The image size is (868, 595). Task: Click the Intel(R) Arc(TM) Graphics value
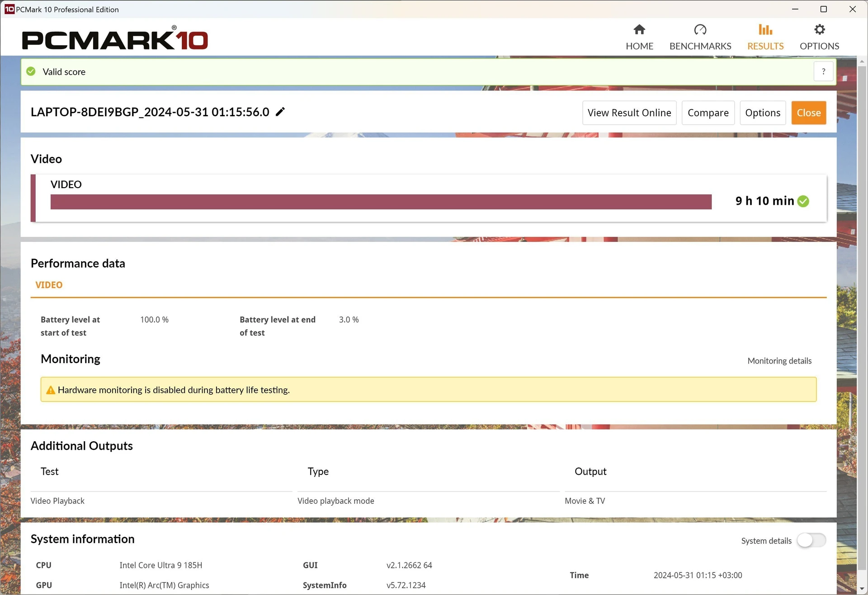[x=164, y=585]
